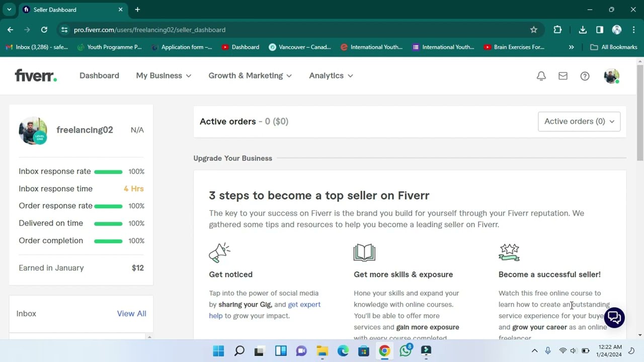
Task: Open the tab search dropdown arrow
Action: coord(9,10)
